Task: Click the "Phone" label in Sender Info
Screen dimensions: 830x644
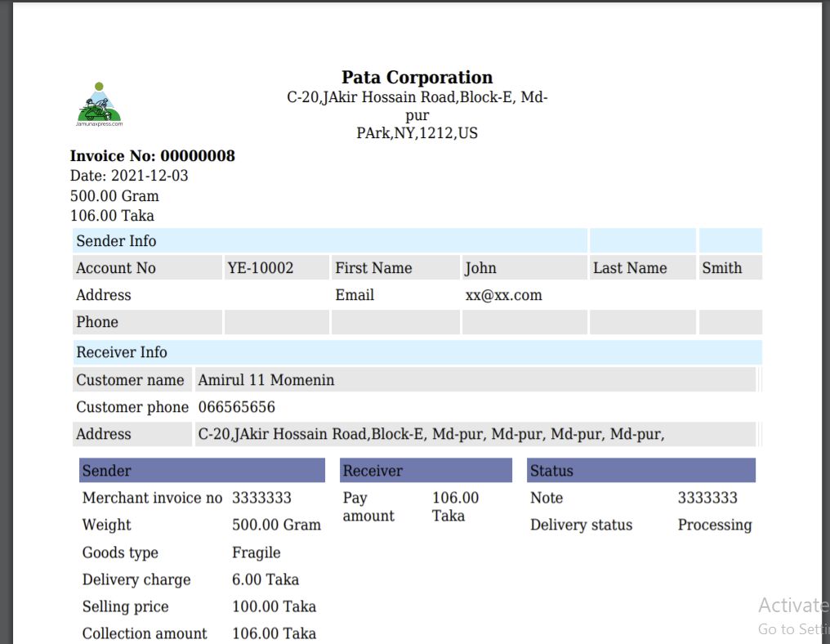Action: pos(97,322)
